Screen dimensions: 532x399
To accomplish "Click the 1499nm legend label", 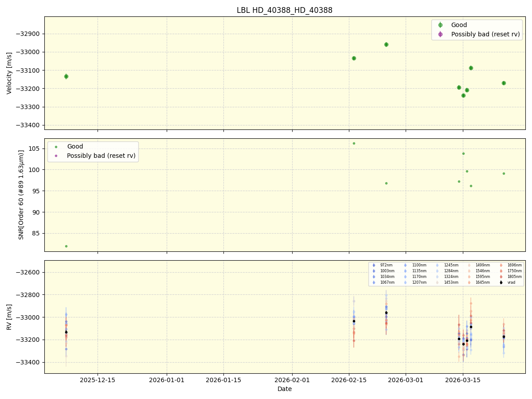I will pos(483,265).
